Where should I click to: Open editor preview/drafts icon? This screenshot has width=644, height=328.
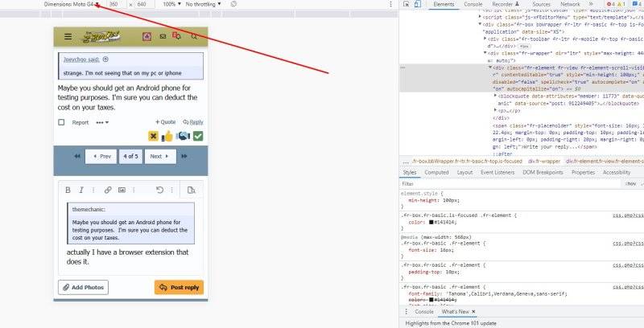click(192, 190)
